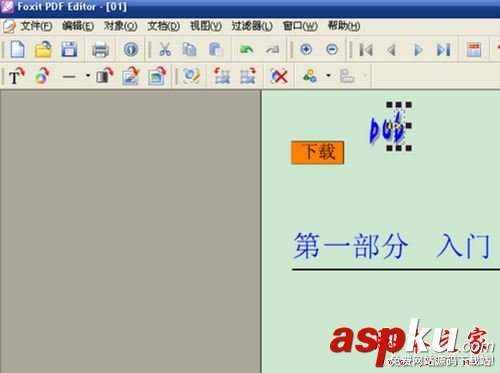Select the line style tool
The height and width of the screenshot is (373, 500).
(69, 77)
